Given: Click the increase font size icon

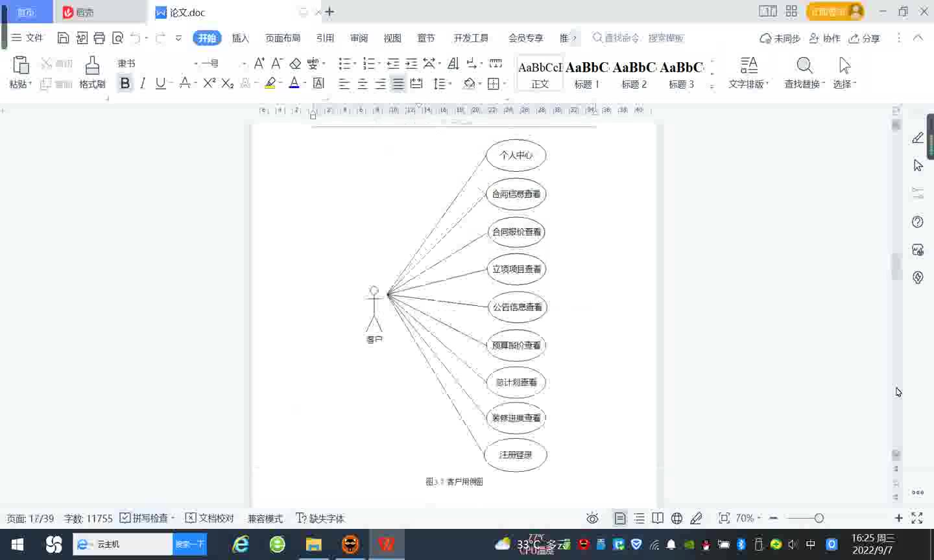Looking at the screenshot, I should click(x=259, y=64).
